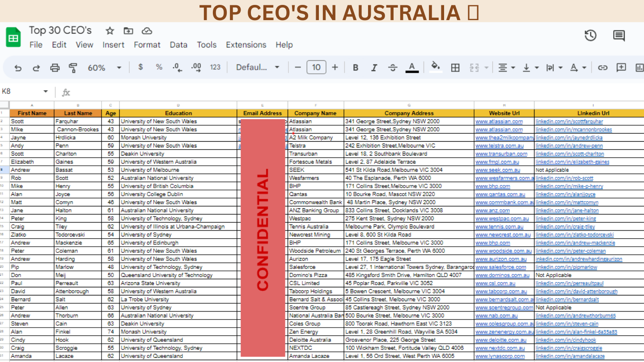
Task: Open the View menu
Action: [85, 45]
